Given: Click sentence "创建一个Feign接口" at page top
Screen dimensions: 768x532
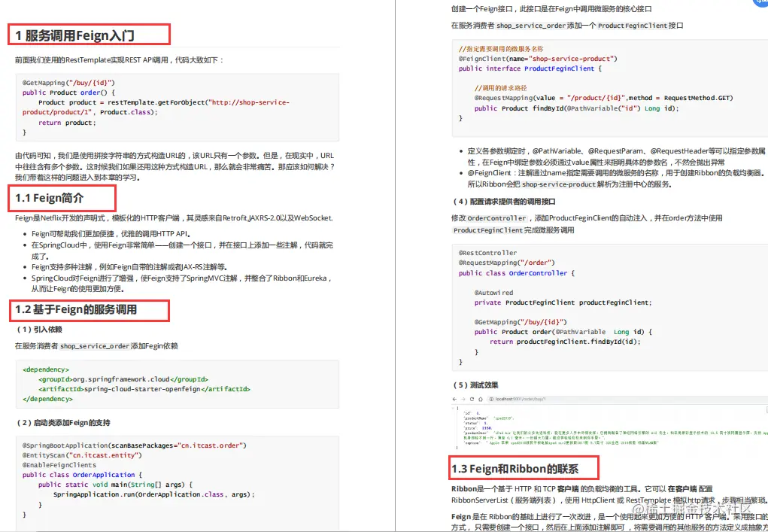Looking at the screenshot, I should (x=551, y=9).
